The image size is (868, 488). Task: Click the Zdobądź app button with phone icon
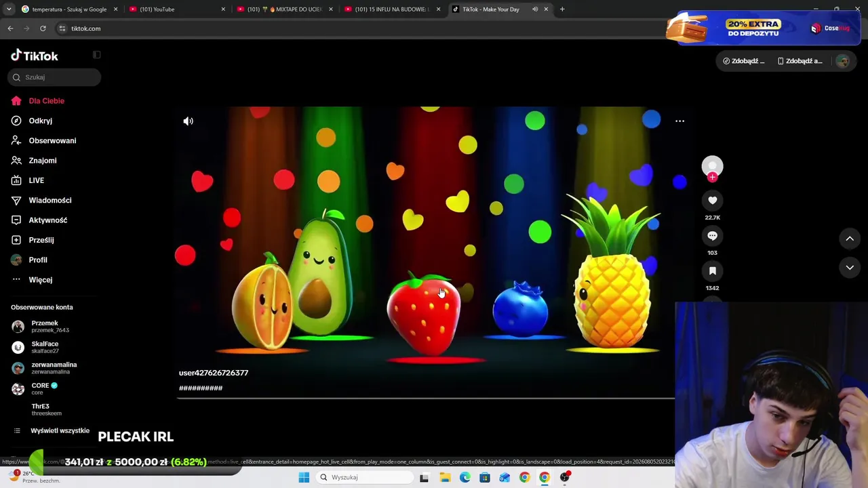coord(800,61)
